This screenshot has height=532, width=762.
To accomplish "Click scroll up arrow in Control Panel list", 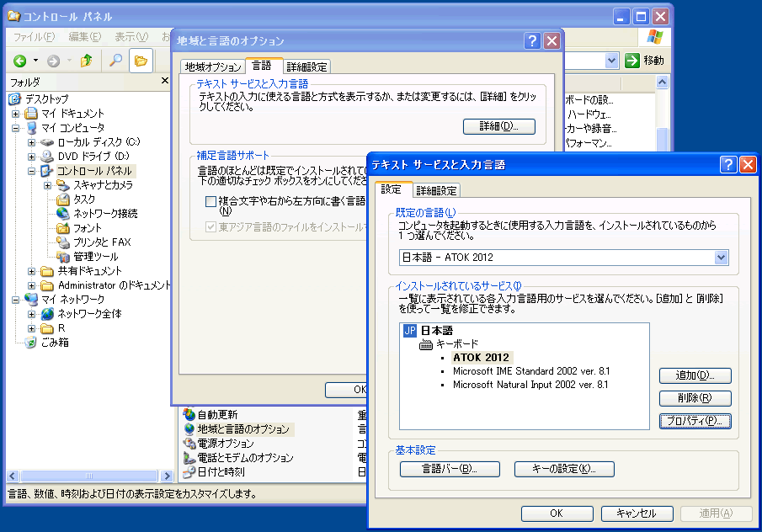I will coord(662,82).
